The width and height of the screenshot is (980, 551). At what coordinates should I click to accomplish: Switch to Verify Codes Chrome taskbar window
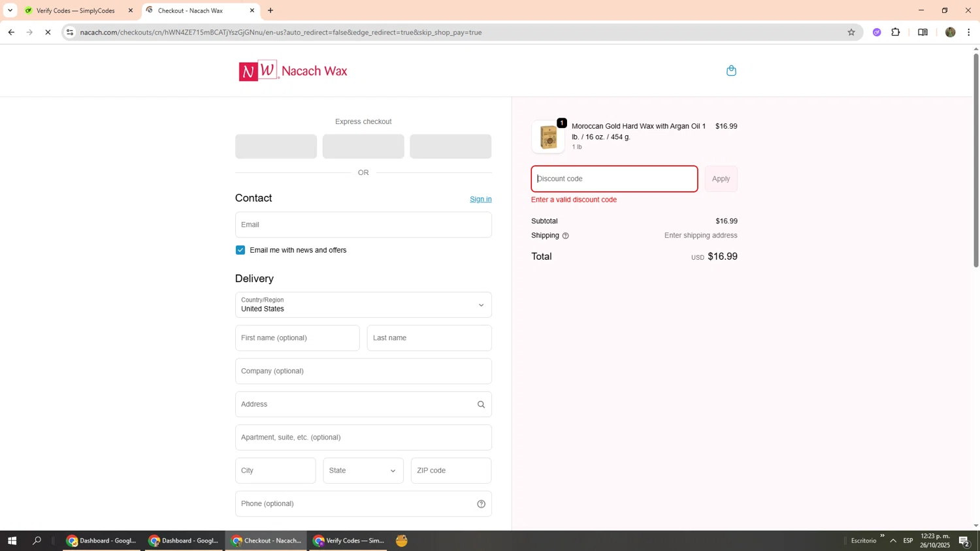click(x=348, y=541)
